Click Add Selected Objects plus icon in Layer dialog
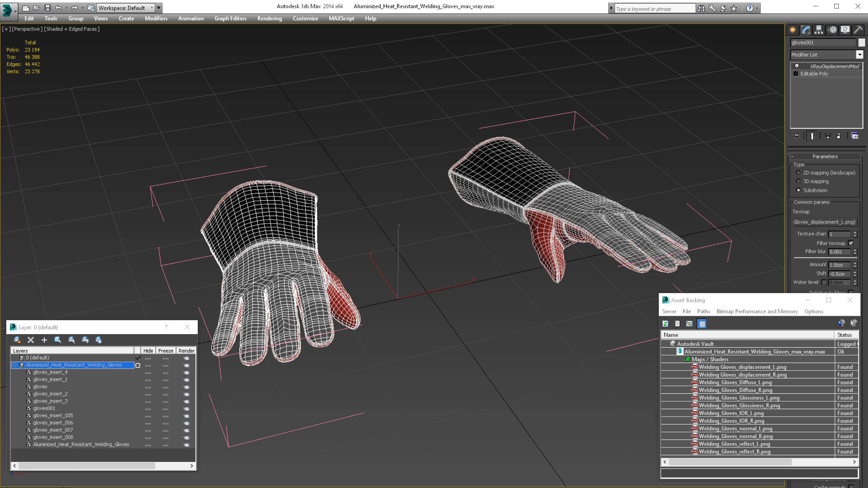This screenshot has height=488, width=868. [x=44, y=340]
